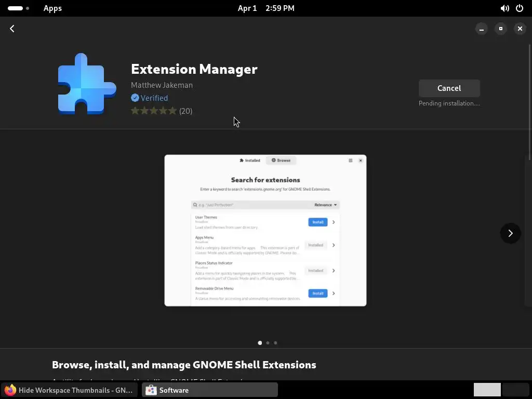The height and width of the screenshot is (399, 532).
Task: Click the Verified link text
Action: click(154, 98)
